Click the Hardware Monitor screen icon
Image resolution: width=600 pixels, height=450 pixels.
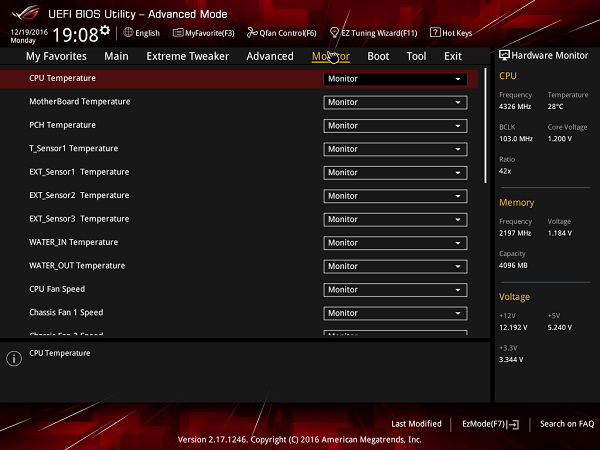504,55
